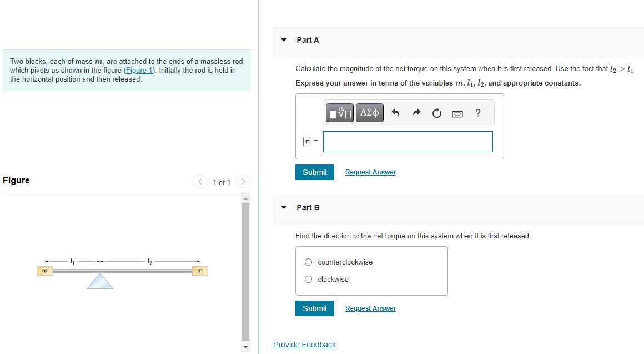The image size is (644, 354).
Task: Click the torque answer input box
Action: coord(407,141)
